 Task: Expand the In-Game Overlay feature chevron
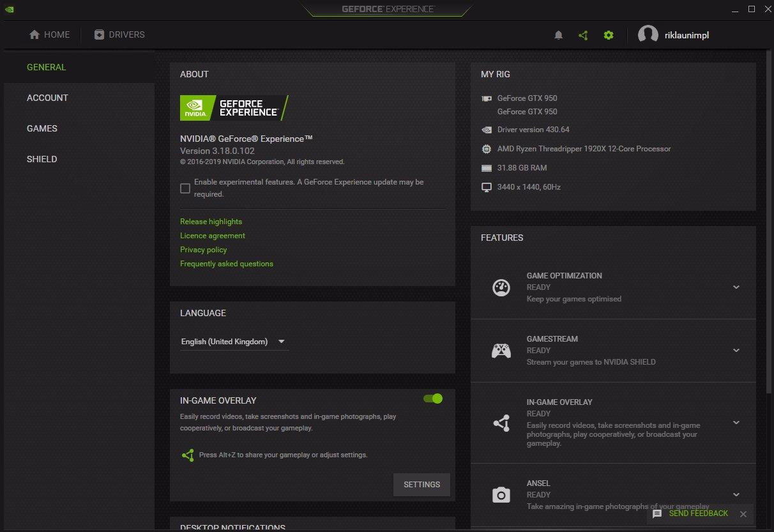point(736,423)
